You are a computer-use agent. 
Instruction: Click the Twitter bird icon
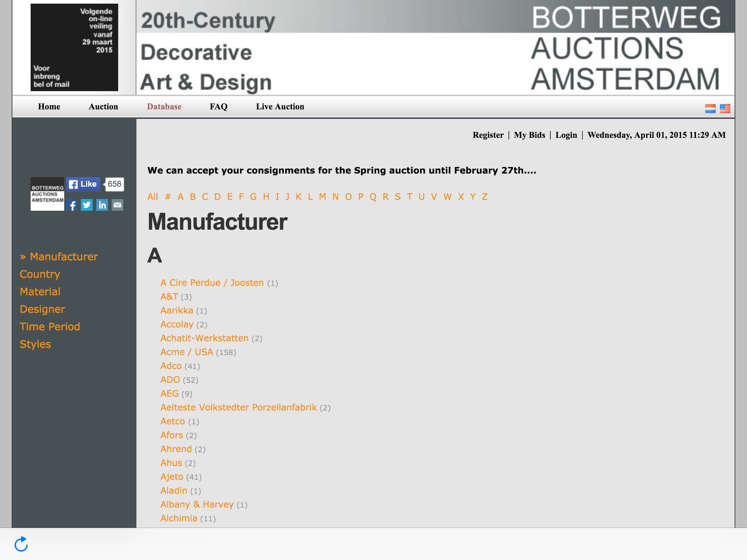point(88,205)
